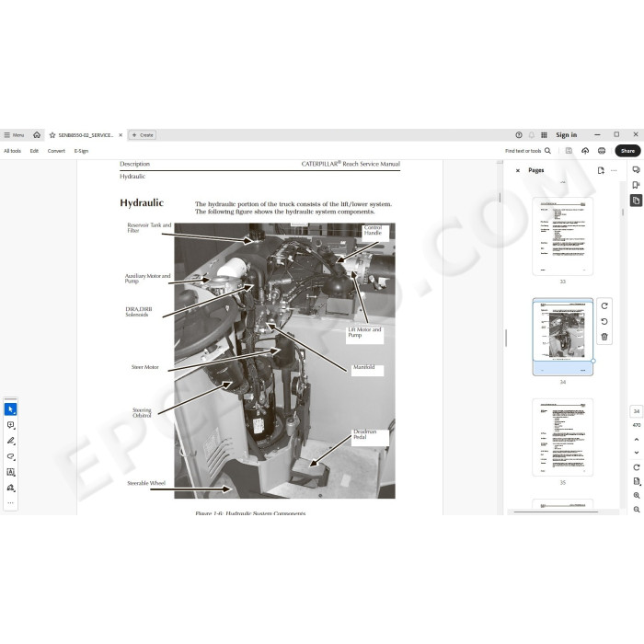Toggle the page thumbnails panel icon
This screenshot has height=644, width=644.
pyautogui.click(x=636, y=201)
